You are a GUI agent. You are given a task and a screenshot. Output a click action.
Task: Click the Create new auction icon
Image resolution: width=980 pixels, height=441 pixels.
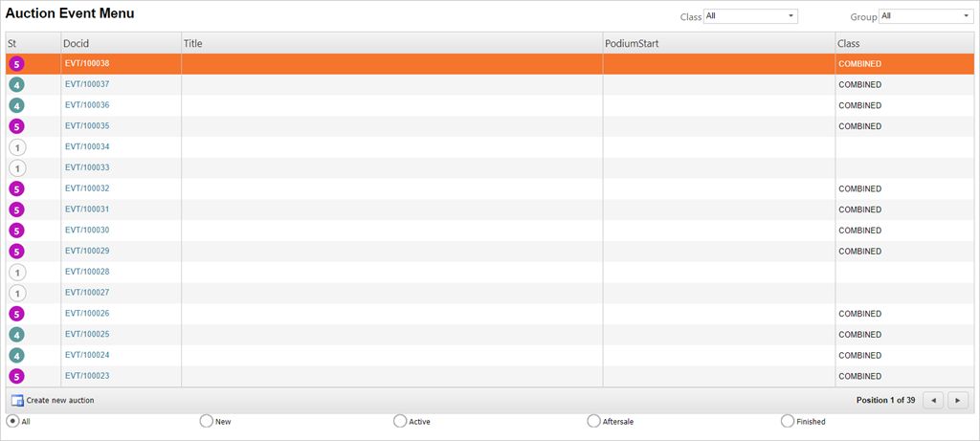(17, 400)
